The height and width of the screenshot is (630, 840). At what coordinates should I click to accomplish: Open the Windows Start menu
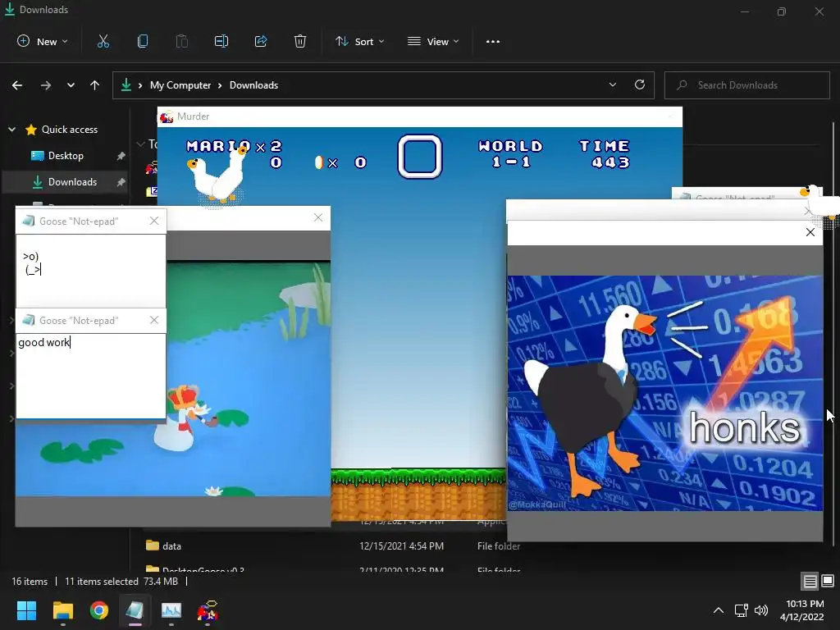[26, 610]
